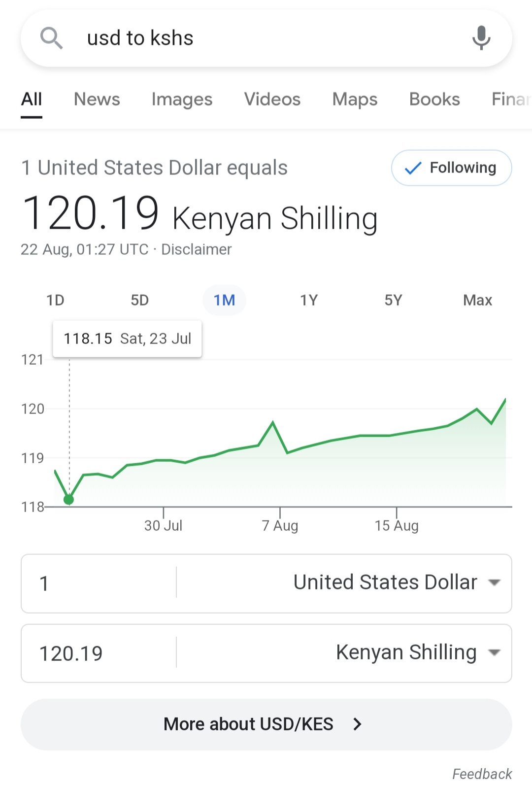532x787 pixels.
Task: Switch to the News tab
Action: 97,99
